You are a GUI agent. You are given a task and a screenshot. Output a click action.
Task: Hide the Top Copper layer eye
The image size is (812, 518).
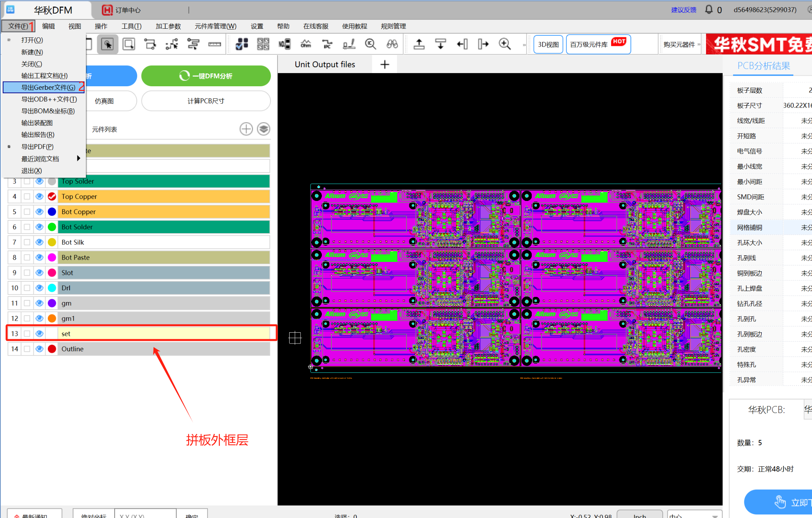[x=39, y=197]
